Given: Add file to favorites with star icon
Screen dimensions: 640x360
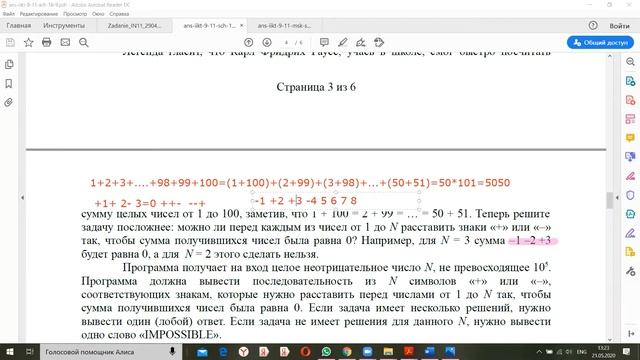Looking at the screenshot, I should [29, 42].
